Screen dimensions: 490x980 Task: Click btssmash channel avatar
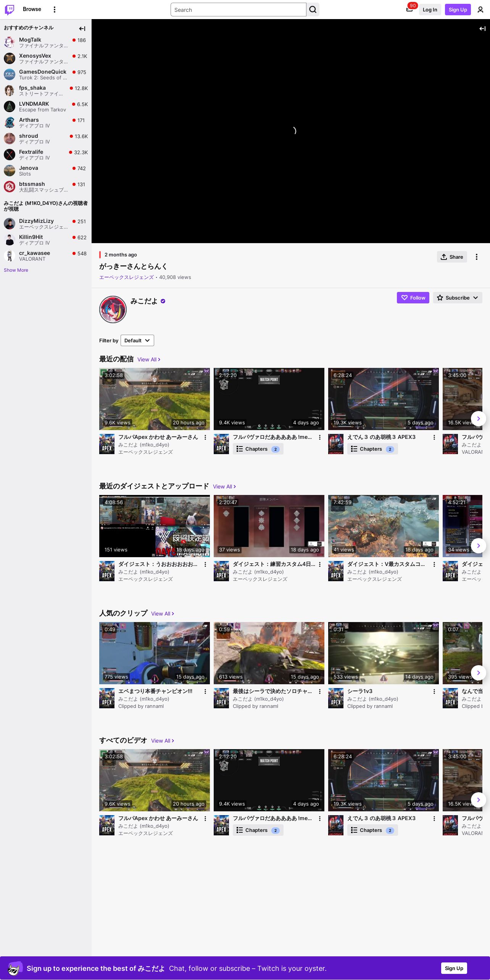(x=10, y=187)
